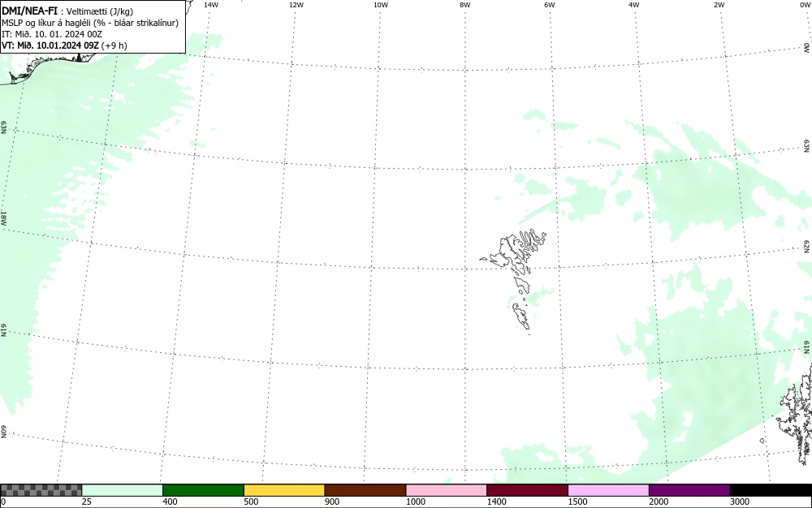Click the legend value 2000
The width and height of the screenshot is (812, 508).
click(x=659, y=502)
